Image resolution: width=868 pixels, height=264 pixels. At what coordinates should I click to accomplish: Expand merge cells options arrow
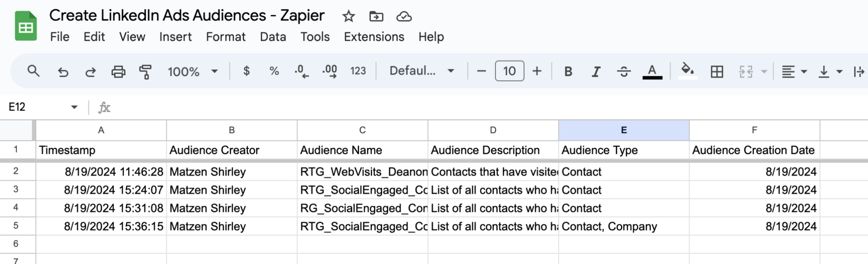764,71
